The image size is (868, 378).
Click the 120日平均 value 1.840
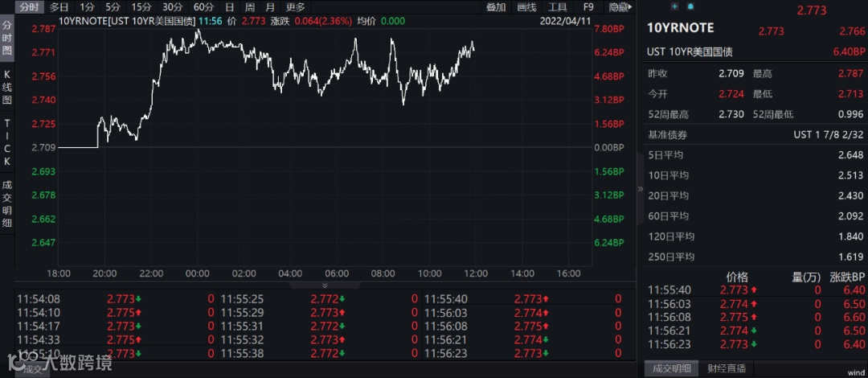coord(851,236)
